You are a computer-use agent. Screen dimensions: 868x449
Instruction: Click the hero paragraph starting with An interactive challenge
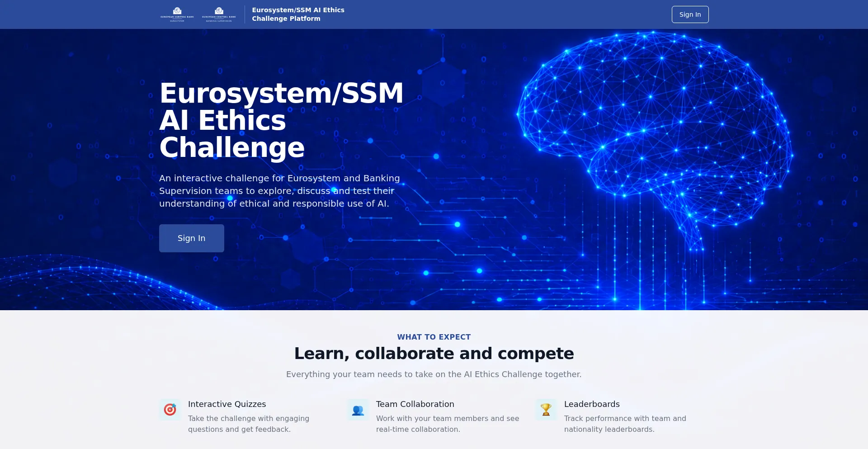coord(279,191)
